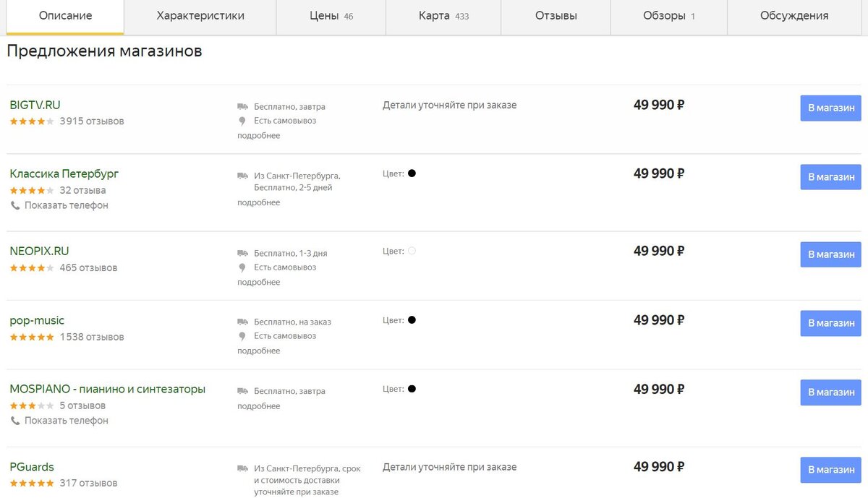Switch to the Характеристики tab

point(200,16)
